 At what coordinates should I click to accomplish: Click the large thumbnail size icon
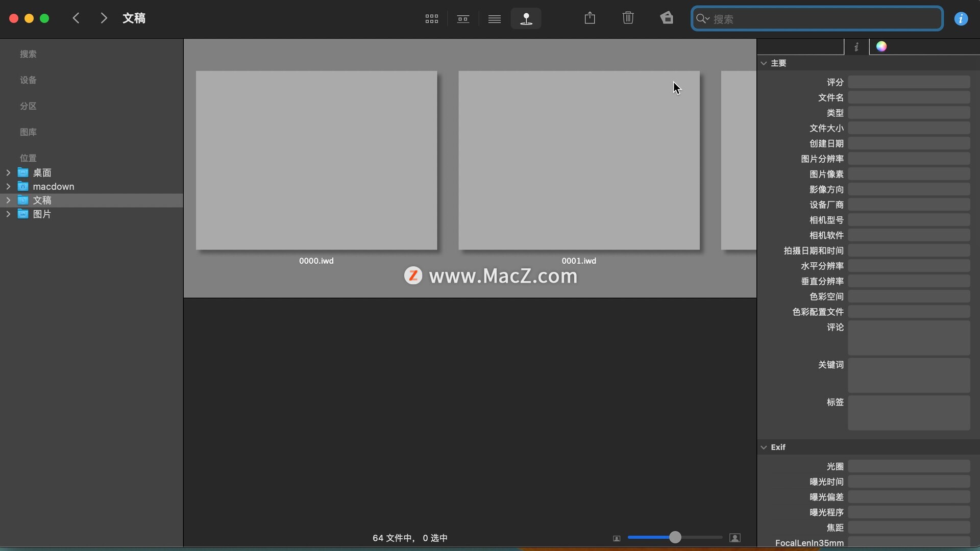click(735, 538)
